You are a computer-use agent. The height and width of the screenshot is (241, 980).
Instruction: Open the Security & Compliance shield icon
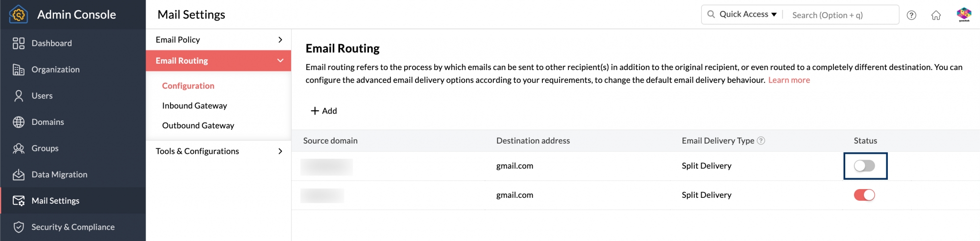(x=19, y=227)
